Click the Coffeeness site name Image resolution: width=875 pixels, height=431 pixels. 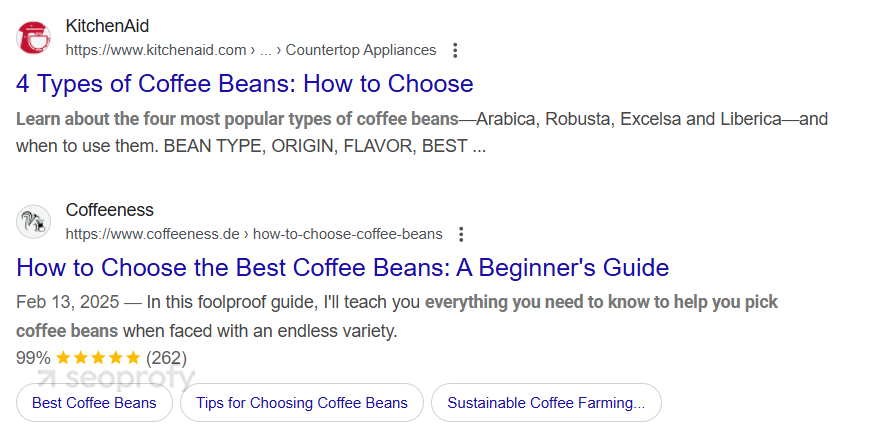coord(109,210)
